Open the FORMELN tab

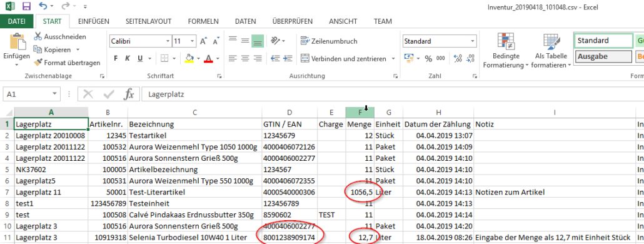click(203, 21)
